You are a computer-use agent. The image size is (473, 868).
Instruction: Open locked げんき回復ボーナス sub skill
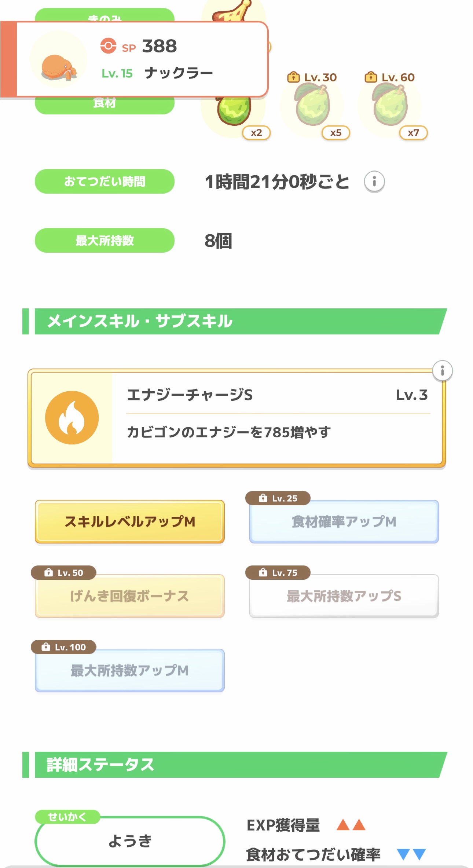(x=130, y=596)
